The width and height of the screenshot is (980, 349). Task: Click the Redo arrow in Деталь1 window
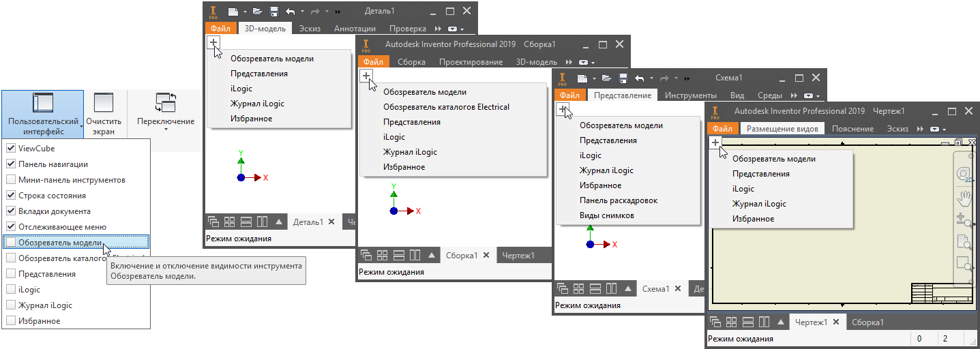pos(316,12)
